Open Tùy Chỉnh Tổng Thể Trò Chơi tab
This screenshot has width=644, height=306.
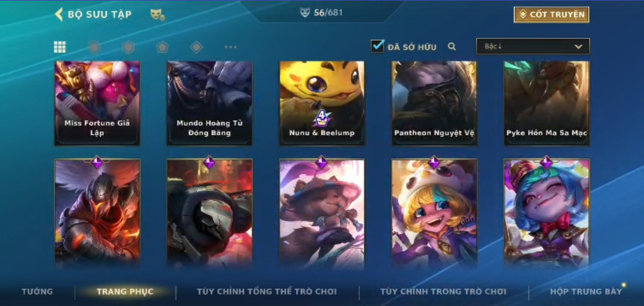tap(267, 292)
